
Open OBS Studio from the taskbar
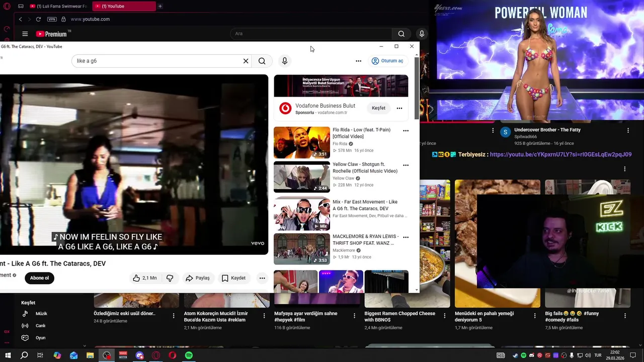(x=107, y=355)
